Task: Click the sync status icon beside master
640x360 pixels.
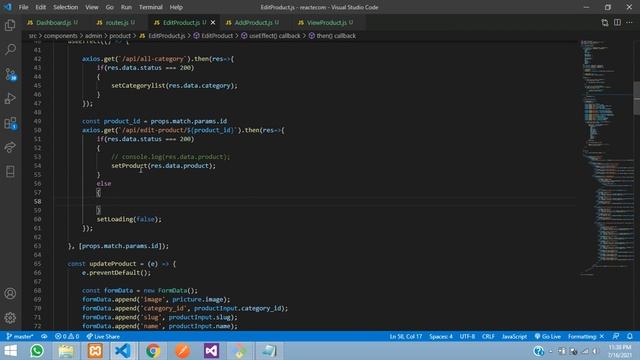Action: point(44,336)
